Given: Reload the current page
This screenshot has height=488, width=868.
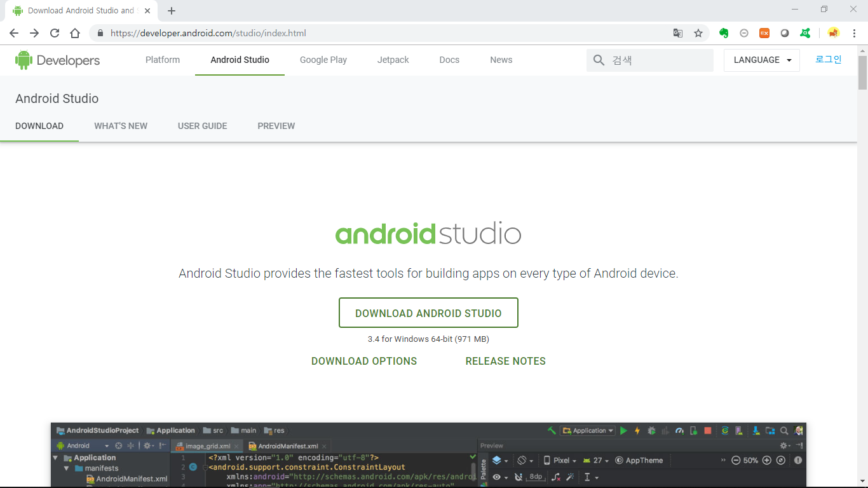Looking at the screenshot, I should coord(55,33).
